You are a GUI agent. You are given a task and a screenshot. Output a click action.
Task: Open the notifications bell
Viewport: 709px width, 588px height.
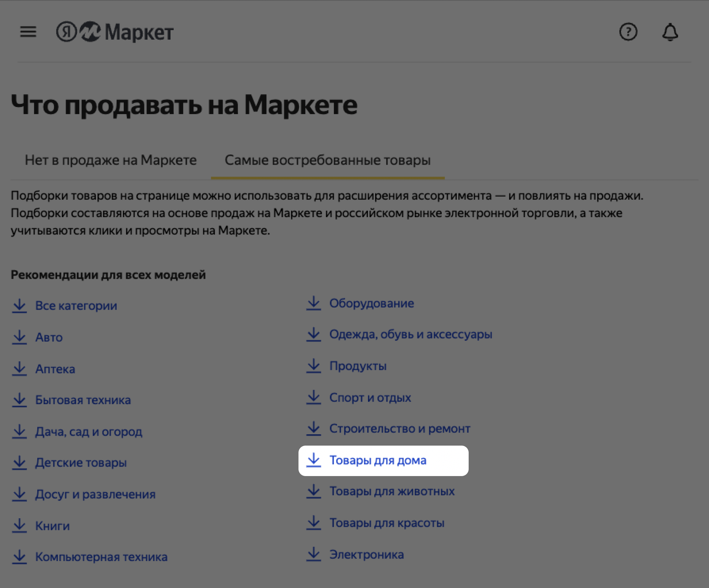670,32
